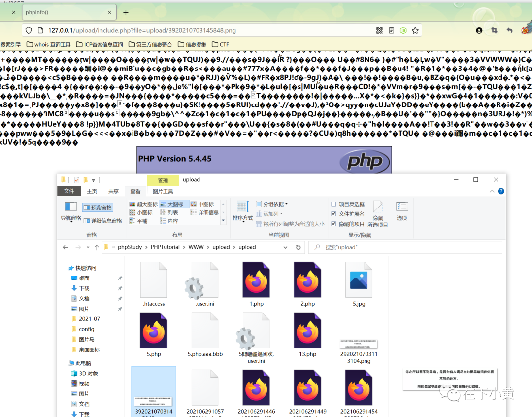Select 详细信息 layout
Viewport: 532px width, 417px height.
pyautogui.click(x=204, y=212)
